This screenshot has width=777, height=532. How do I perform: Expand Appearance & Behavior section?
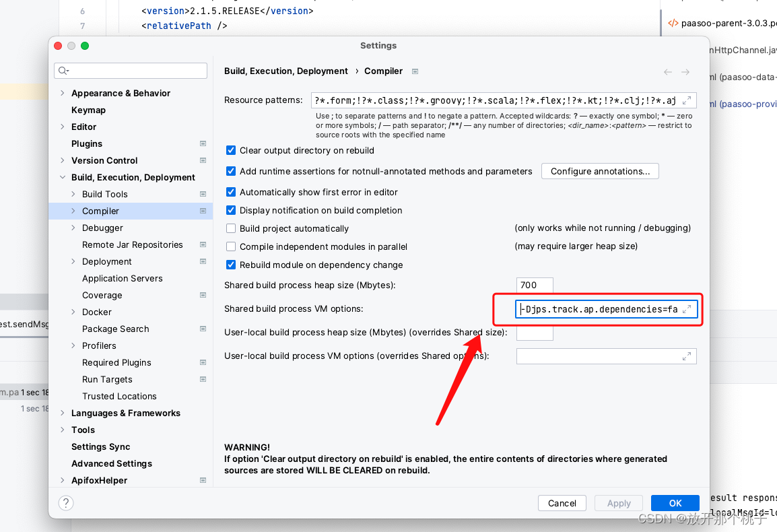click(x=63, y=93)
